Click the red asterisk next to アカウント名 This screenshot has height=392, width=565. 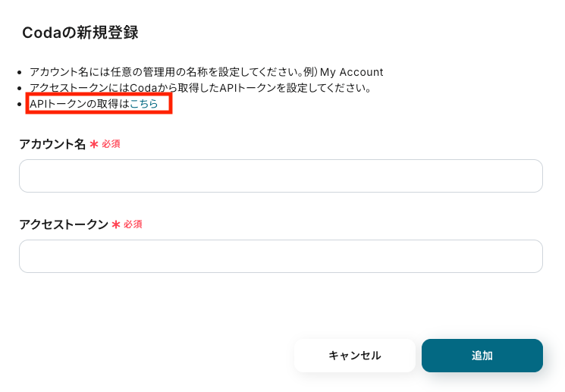tap(94, 144)
